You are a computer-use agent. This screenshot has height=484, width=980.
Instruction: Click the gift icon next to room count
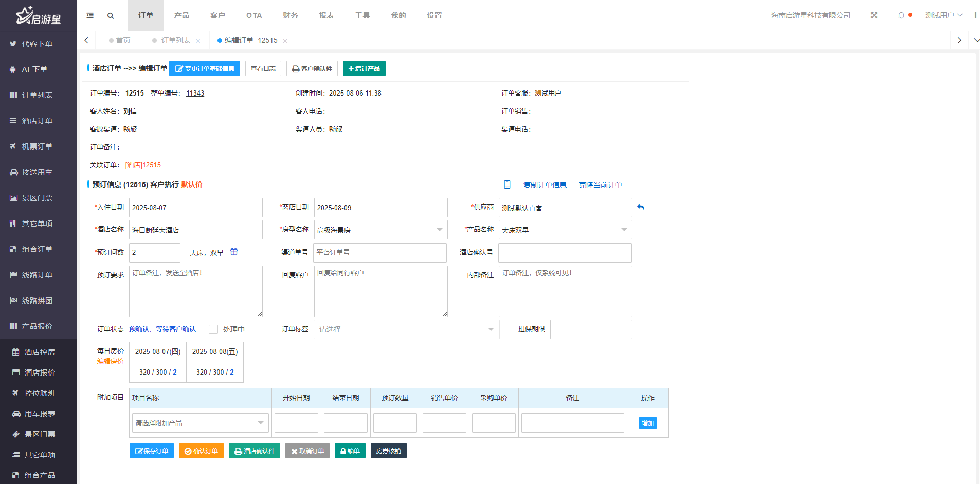click(234, 252)
